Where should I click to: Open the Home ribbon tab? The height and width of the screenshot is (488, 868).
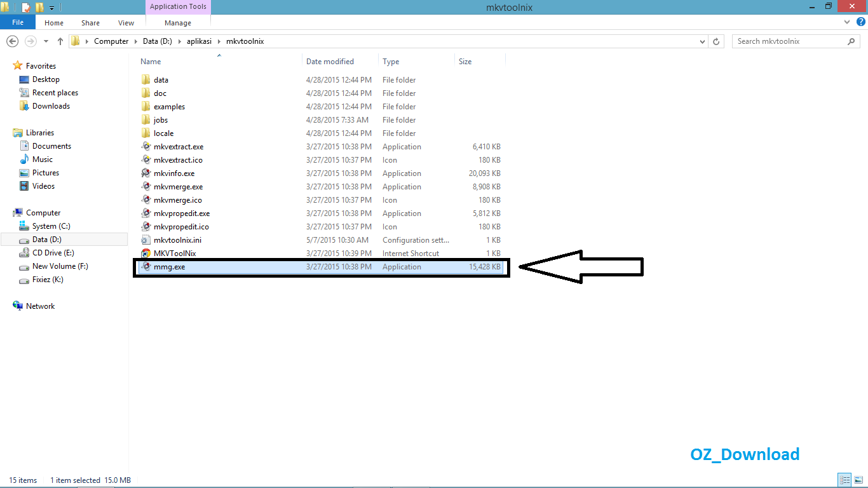pos(54,23)
